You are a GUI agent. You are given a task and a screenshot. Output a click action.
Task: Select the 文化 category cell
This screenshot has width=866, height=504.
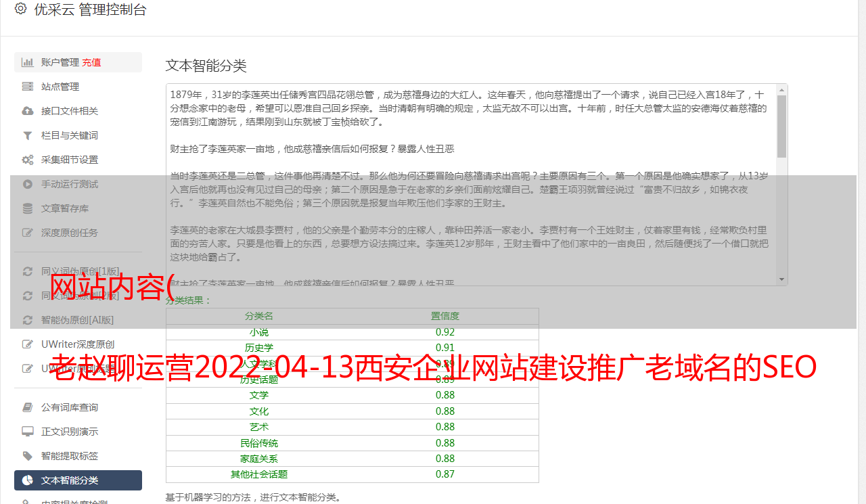pyautogui.click(x=259, y=411)
